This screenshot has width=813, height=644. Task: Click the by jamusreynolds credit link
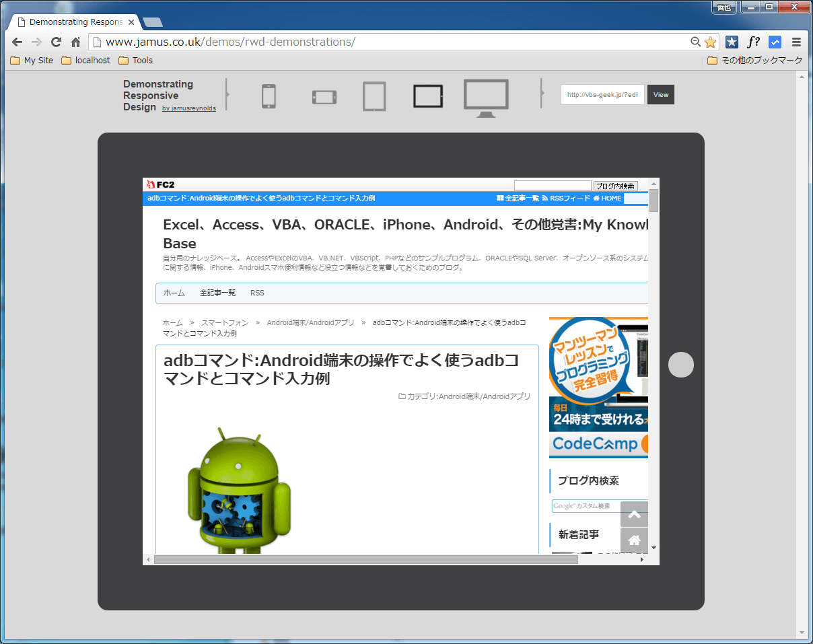[189, 108]
